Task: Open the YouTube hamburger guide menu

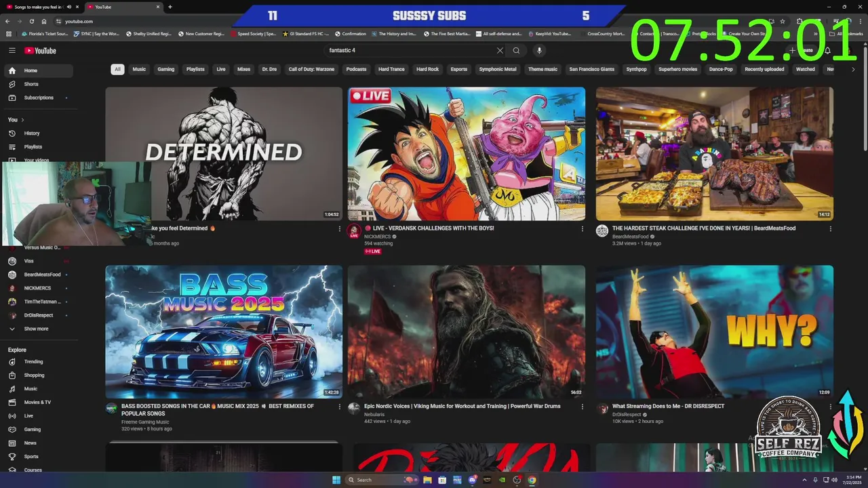Action: click(x=12, y=50)
